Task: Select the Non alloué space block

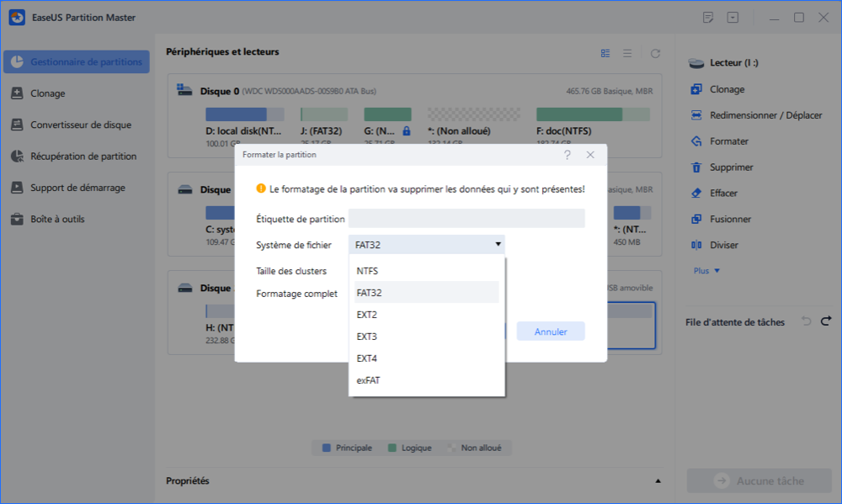Action: [473, 114]
